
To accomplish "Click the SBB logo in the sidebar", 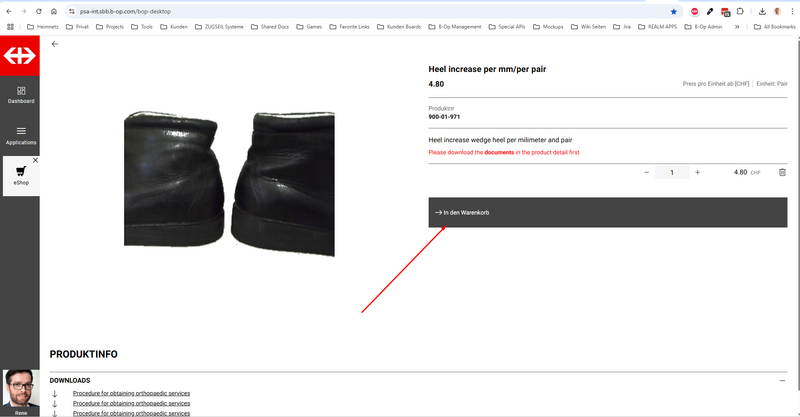I will pyautogui.click(x=20, y=56).
